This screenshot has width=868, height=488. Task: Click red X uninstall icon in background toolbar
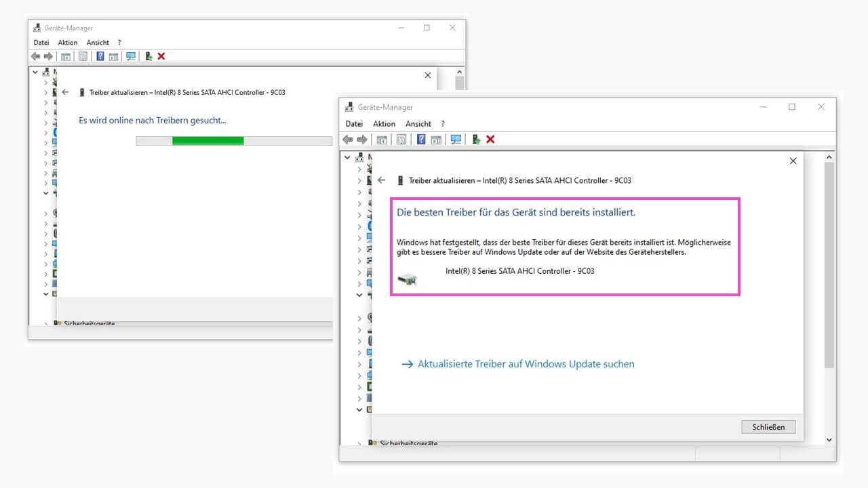(x=161, y=56)
